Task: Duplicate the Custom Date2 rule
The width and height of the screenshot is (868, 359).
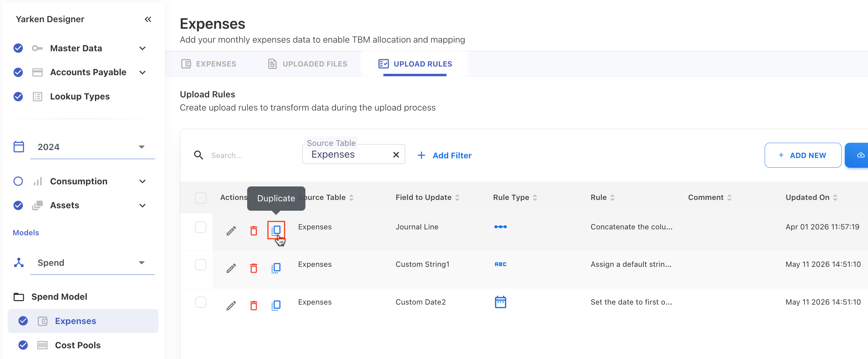Action: pos(276,305)
